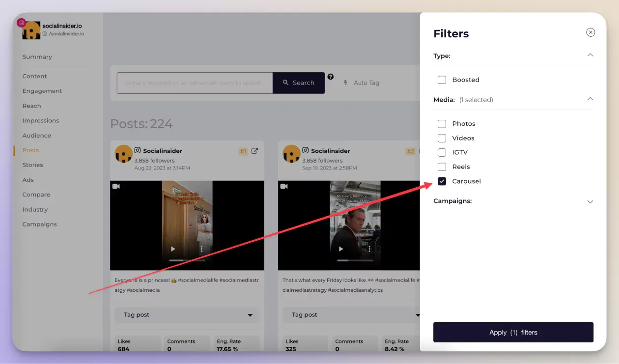The image size is (619, 364).
Task: Click the avatar of post #1
Action: [x=123, y=154]
